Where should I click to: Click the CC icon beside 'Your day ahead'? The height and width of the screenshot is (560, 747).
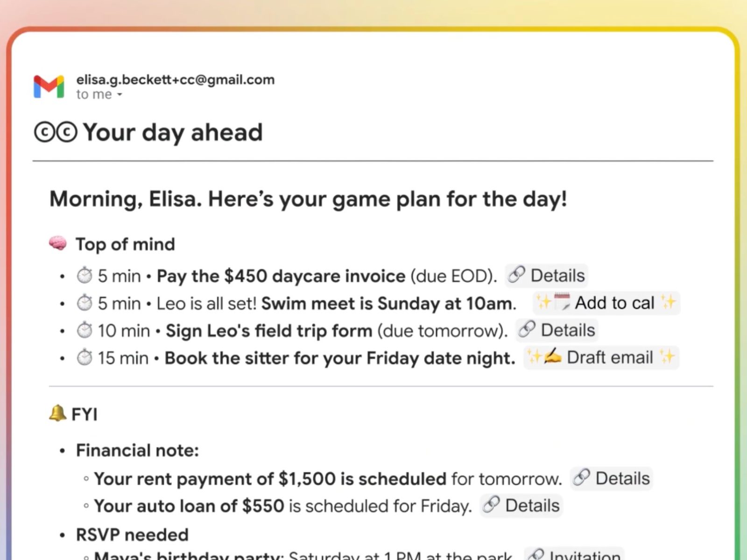pos(55,133)
